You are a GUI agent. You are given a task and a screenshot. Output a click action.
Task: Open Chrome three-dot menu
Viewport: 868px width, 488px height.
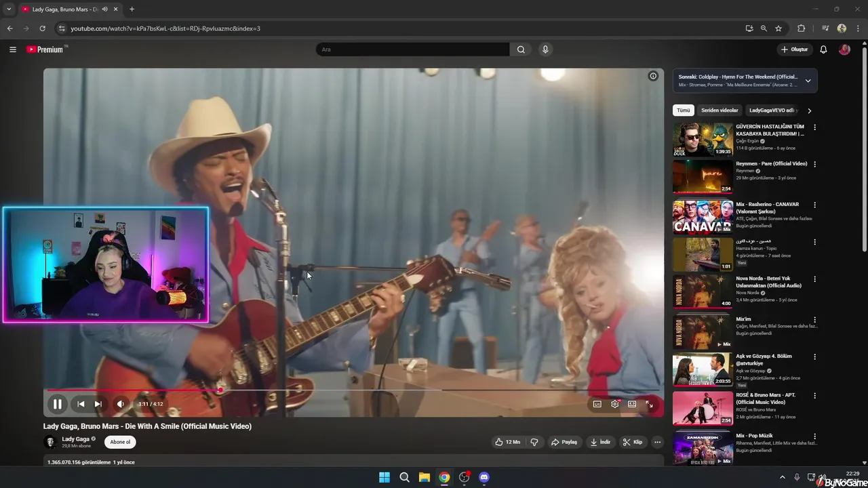[858, 28]
